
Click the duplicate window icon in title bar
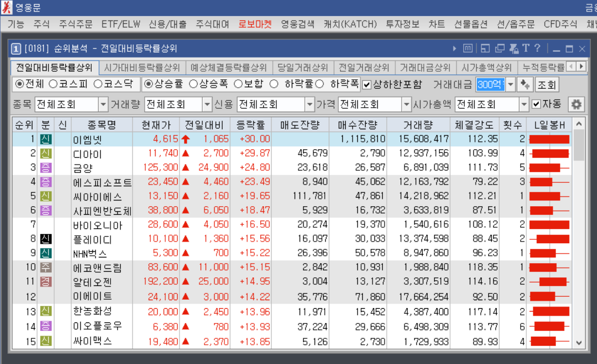point(500,48)
